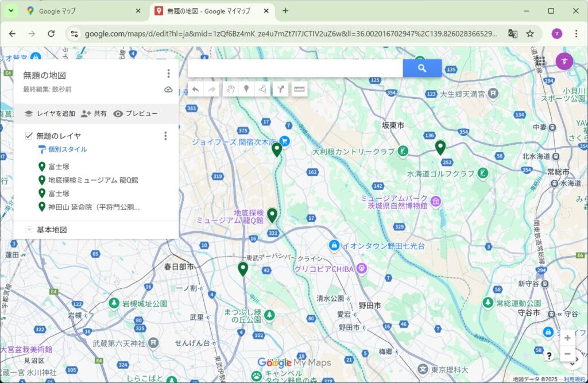The height and width of the screenshot is (383, 588).
Task: Click the 水海道ゴルフクラブ golf icon
Action: [x=482, y=173]
